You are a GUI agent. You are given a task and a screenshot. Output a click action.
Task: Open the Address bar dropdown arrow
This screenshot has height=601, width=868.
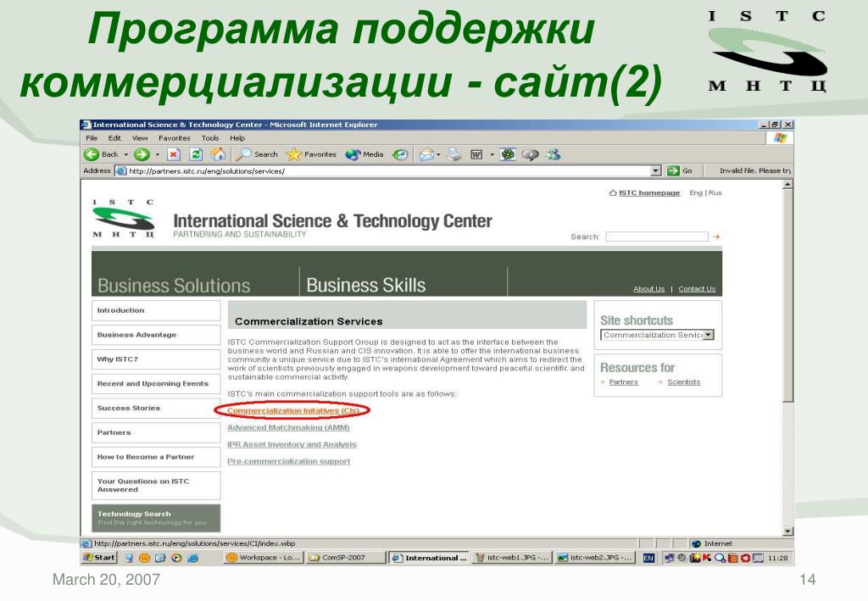click(656, 170)
